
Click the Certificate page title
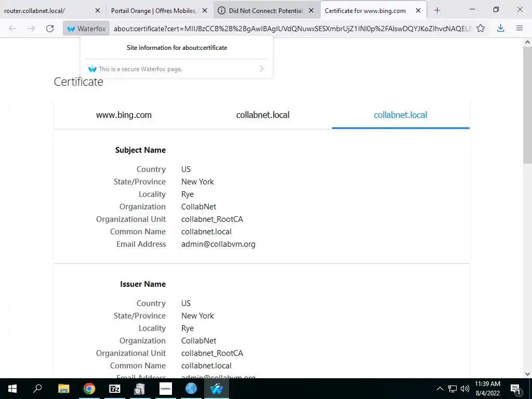78,82
